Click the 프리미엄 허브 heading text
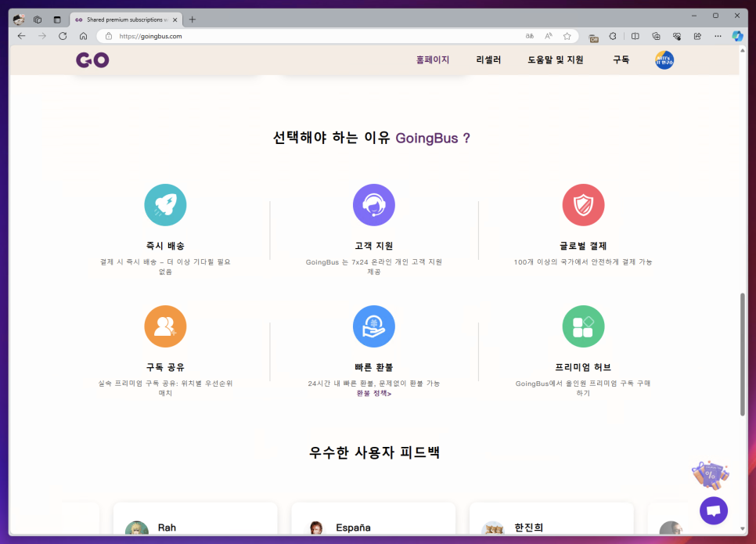The height and width of the screenshot is (544, 756). click(x=583, y=367)
